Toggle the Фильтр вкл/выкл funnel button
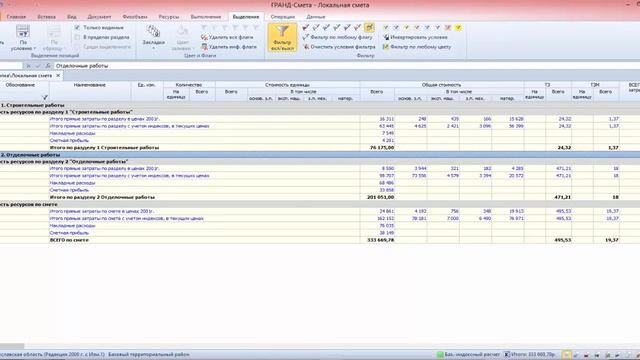The height and width of the screenshot is (360, 640). coord(282,38)
